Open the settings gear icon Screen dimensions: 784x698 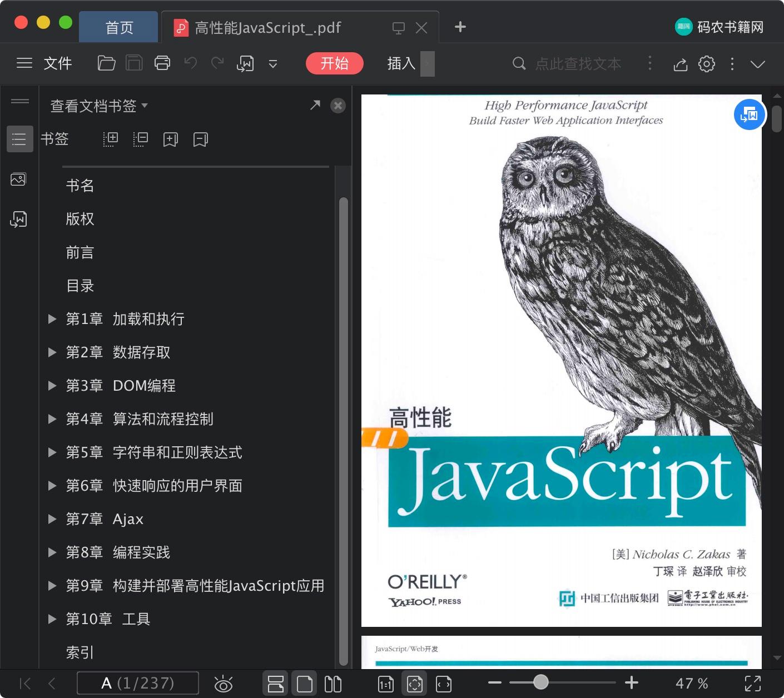pos(707,64)
